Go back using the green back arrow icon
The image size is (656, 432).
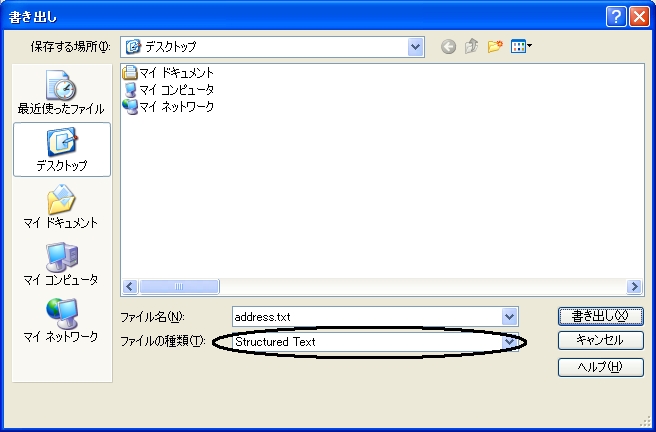coord(448,47)
